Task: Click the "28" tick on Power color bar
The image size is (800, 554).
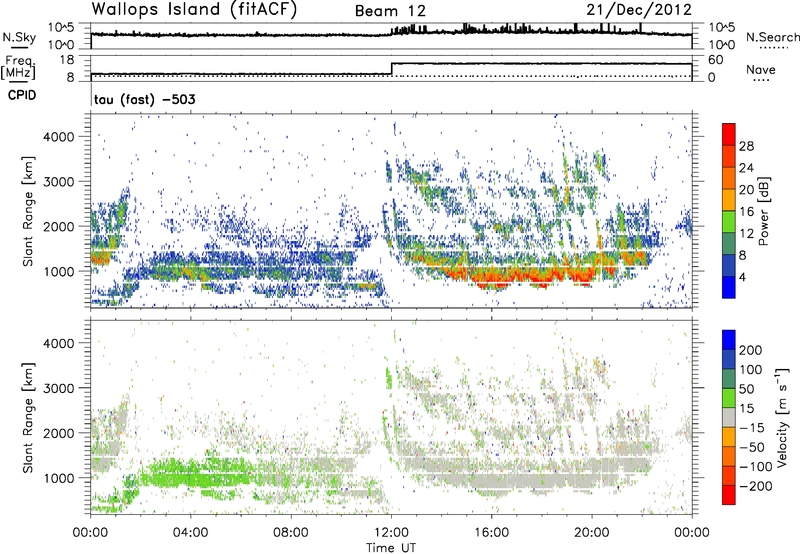Action: 746,146
